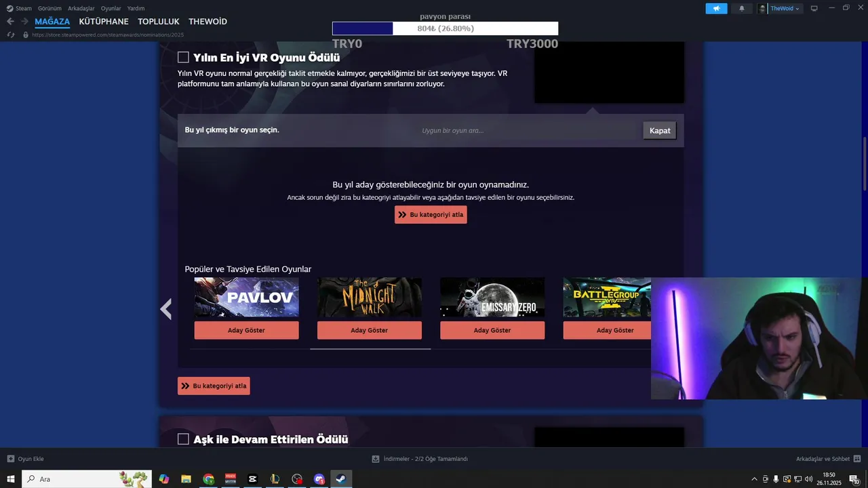
Task: Check the Aşk ile Devam Ettirilen Ödülü checkbox
Action: 183,439
